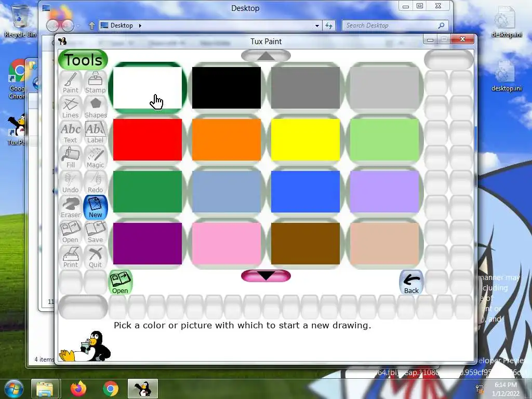The image size is (532, 399).
Task: Activate the Label tool
Action: point(96,133)
